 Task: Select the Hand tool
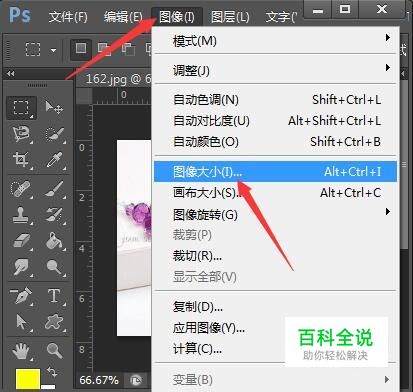[21, 351]
